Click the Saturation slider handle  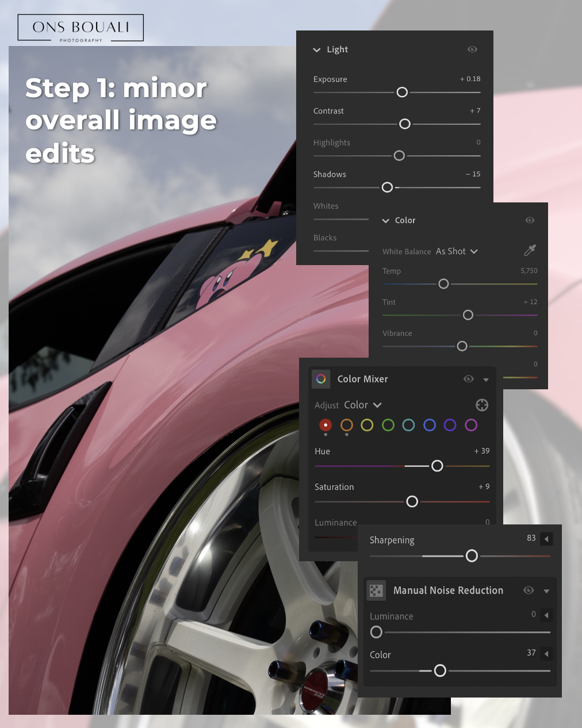tap(412, 501)
